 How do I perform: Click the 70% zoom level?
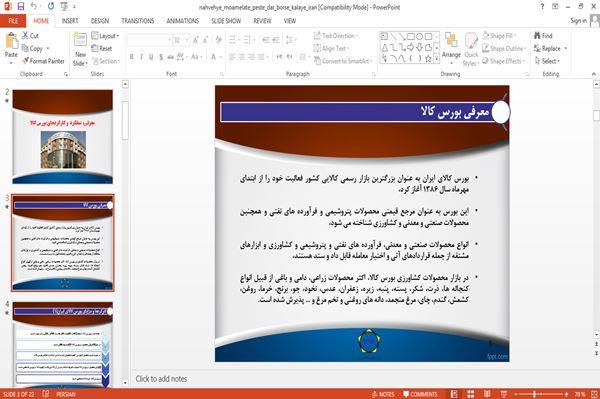[580, 394]
